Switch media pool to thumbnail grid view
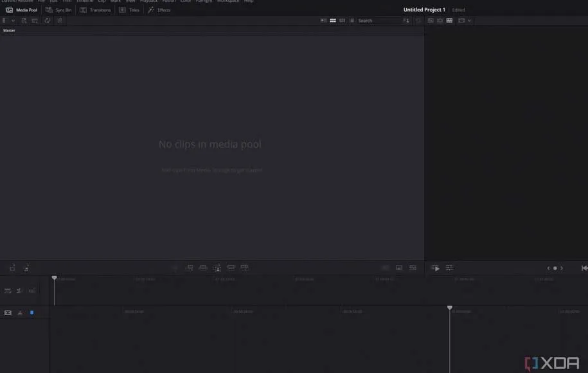Screen dimensions: 588x373 tap(333, 21)
